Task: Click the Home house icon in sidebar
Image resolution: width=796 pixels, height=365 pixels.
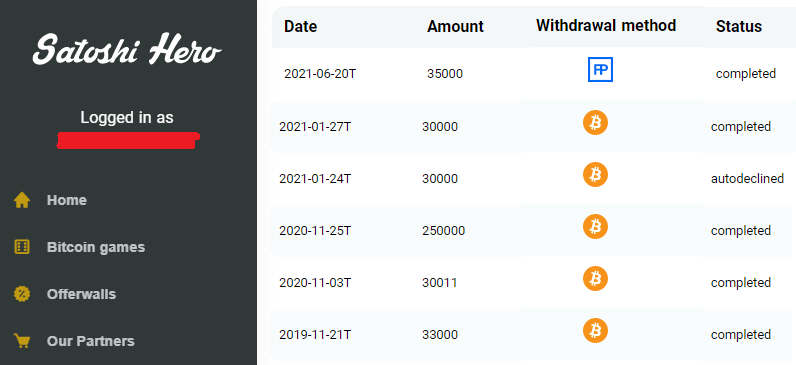Action: pyautogui.click(x=22, y=200)
